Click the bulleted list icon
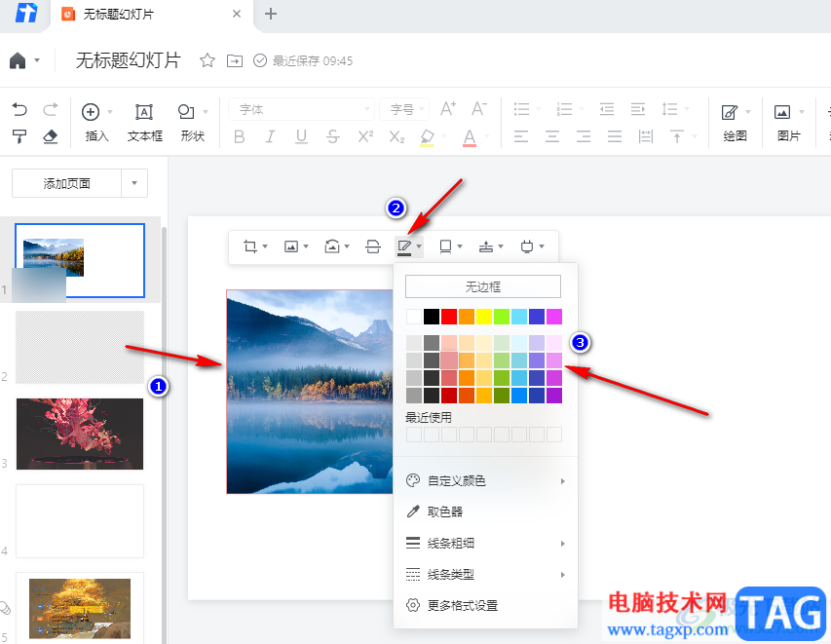The height and width of the screenshot is (644, 831). (x=521, y=110)
